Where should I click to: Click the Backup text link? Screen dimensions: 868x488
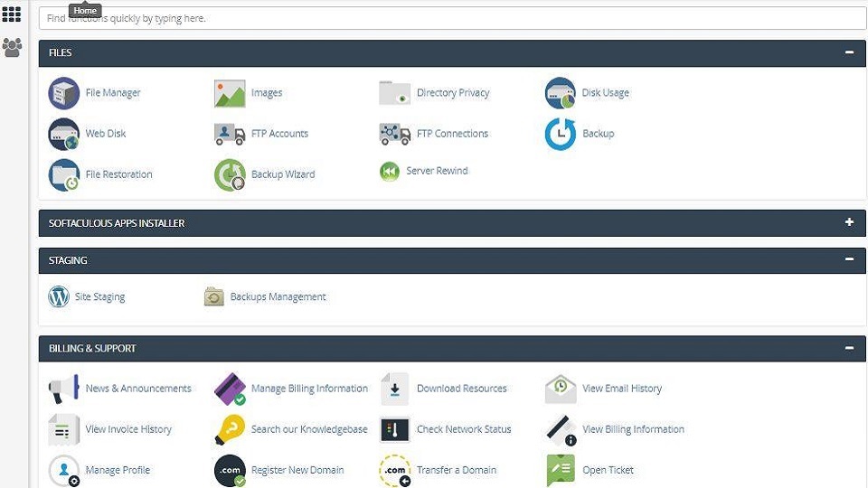click(x=599, y=134)
